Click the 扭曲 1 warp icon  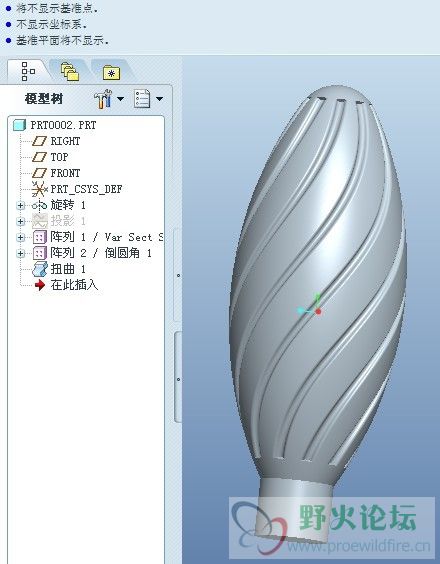(40, 269)
